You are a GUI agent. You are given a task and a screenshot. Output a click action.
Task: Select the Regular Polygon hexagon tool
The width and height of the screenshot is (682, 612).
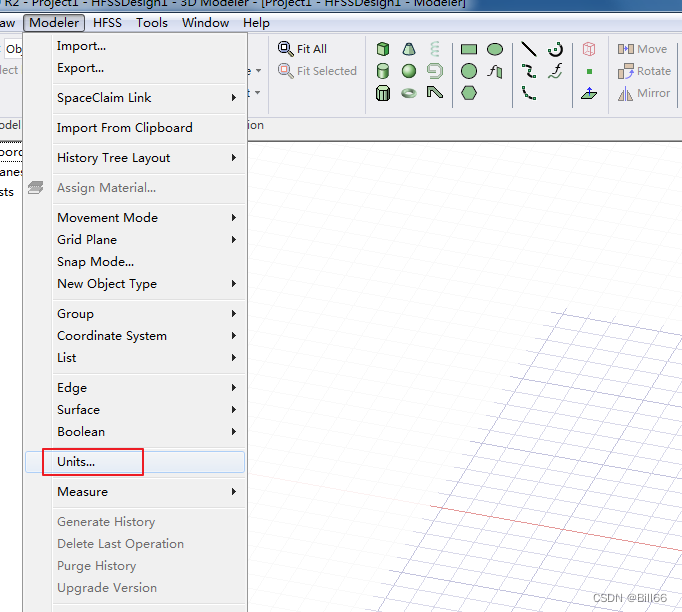[x=469, y=93]
